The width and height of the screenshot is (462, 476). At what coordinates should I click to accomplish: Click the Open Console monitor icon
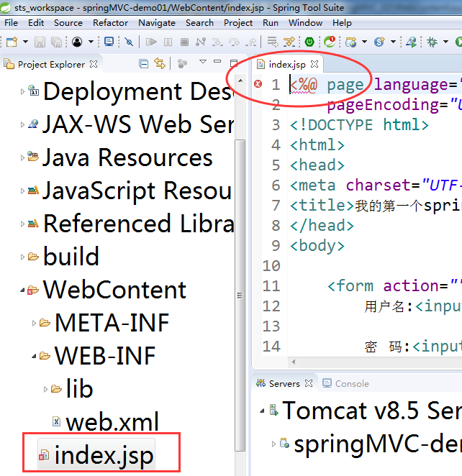[x=109, y=41]
